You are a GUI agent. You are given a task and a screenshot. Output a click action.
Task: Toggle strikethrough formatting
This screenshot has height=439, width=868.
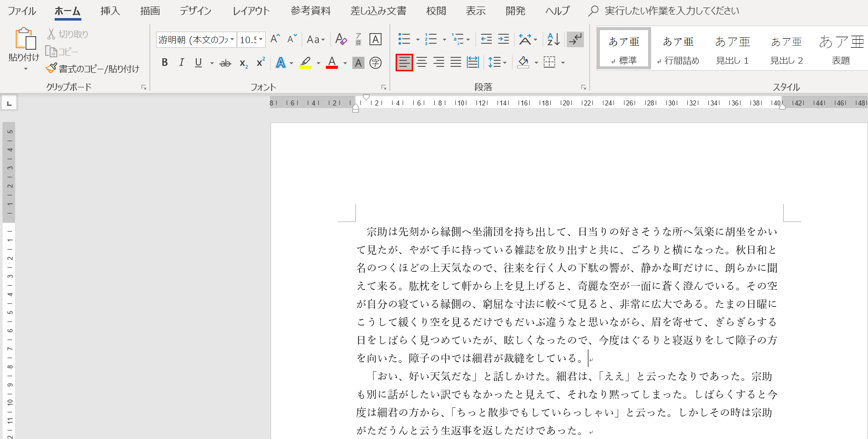225,63
